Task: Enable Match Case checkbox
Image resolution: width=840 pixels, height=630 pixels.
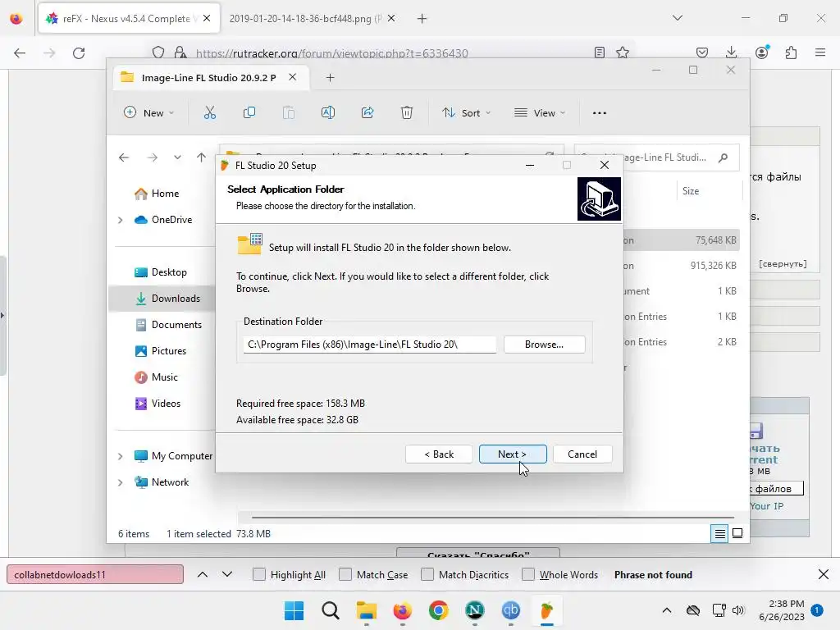Action: pos(345,574)
